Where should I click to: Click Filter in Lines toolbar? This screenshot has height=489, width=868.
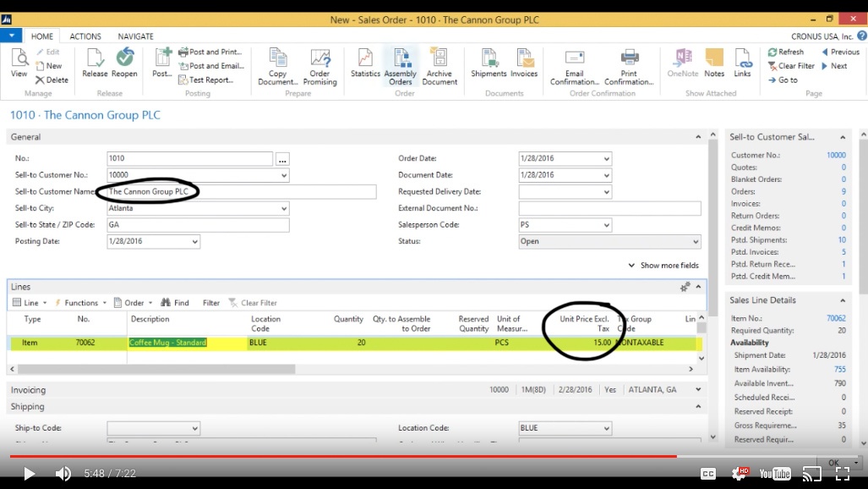pos(211,303)
